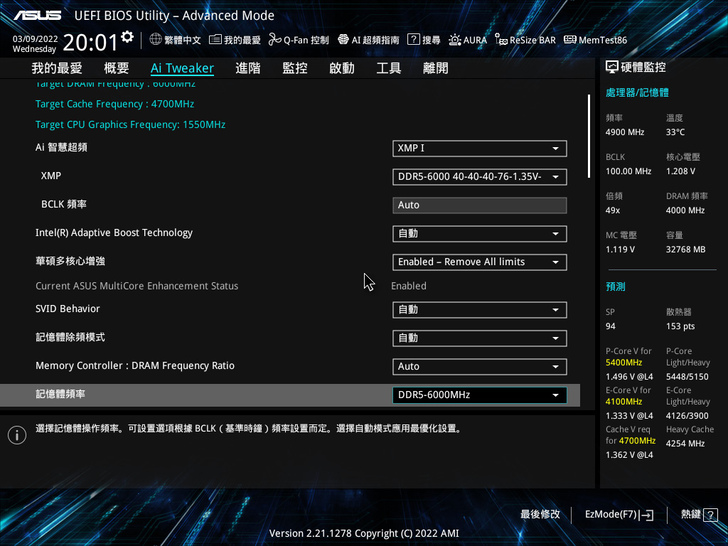The height and width of the screenshot is (546, 728).
Task: Switch to the 啟動 boot tab
Action: pyautogui.click(x=342, y=68)
